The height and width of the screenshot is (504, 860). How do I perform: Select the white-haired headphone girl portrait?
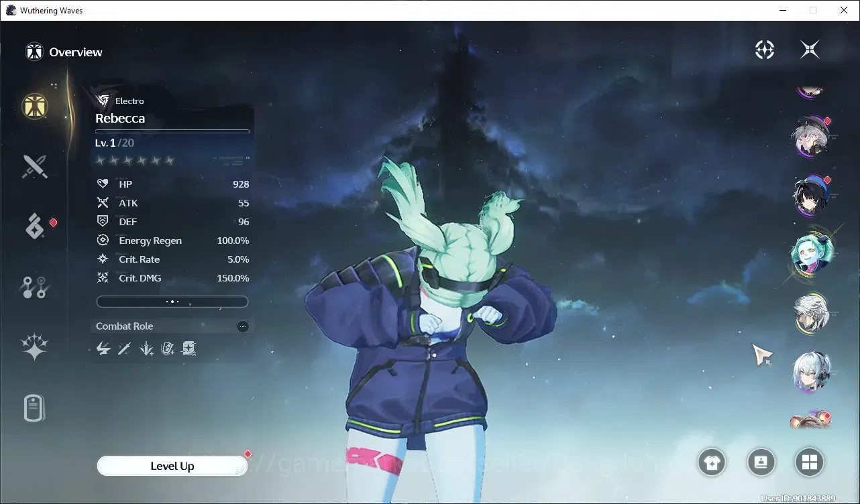point(810,373)
